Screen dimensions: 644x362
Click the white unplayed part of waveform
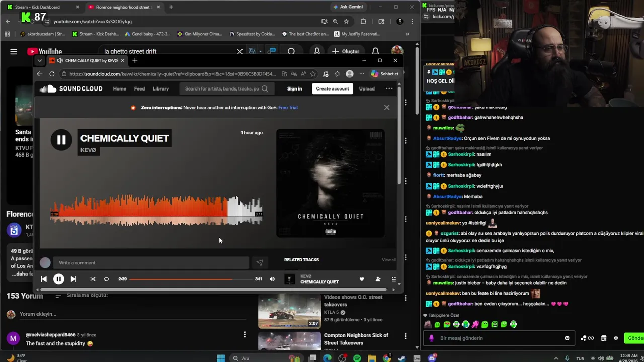coord(245,210)
